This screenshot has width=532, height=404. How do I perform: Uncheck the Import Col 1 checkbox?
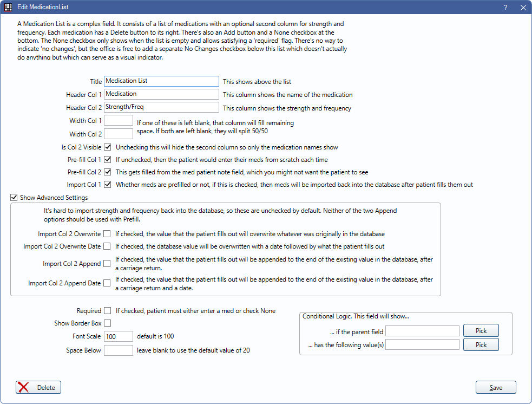click(108, 185)
